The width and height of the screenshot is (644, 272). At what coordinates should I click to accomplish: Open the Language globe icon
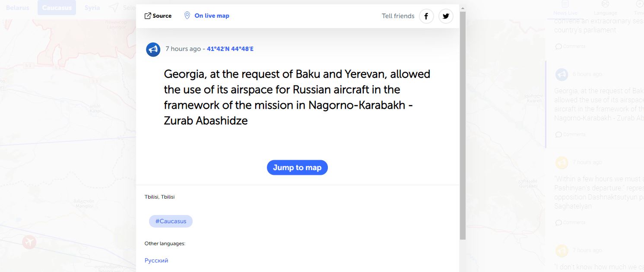point(605,4)
